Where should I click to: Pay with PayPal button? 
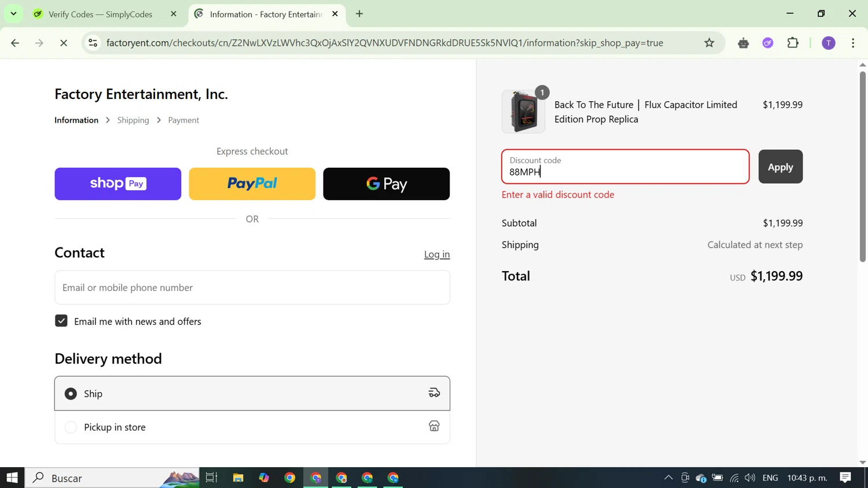coord(252,184)
